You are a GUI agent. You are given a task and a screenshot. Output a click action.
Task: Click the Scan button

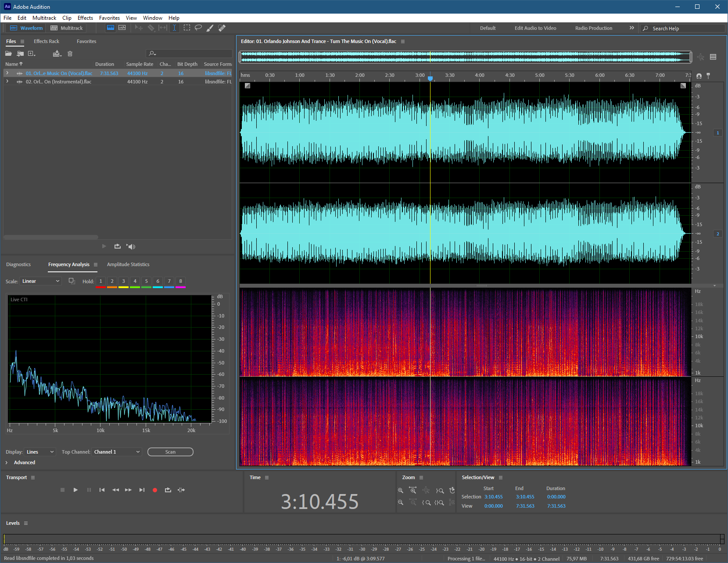coord(170,452)
